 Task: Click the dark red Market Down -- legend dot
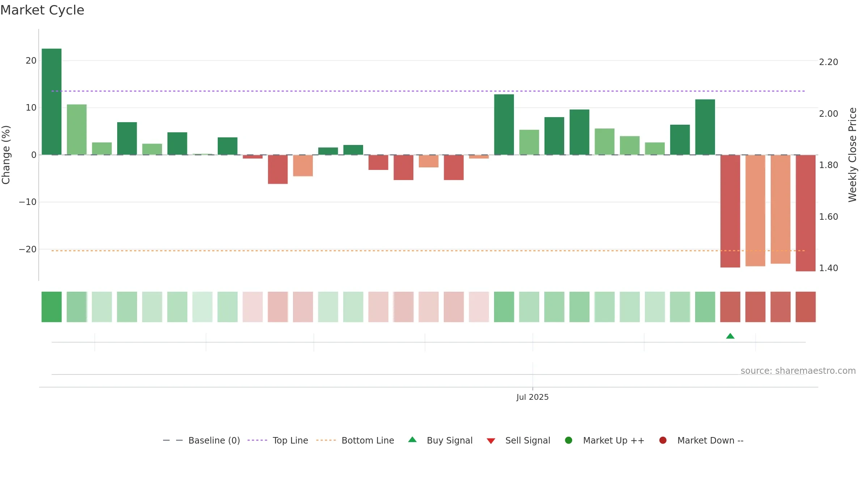tap(663, 440)
